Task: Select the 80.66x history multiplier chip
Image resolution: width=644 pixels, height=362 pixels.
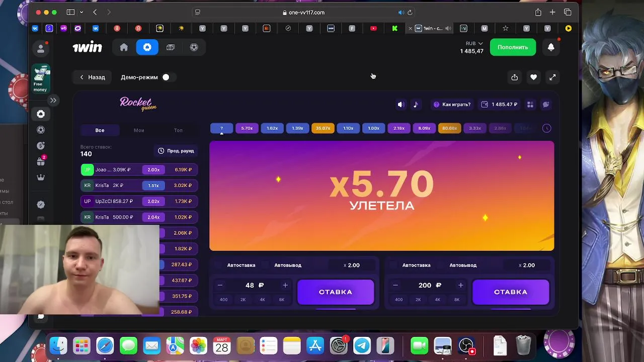Action: pos(449,128)
